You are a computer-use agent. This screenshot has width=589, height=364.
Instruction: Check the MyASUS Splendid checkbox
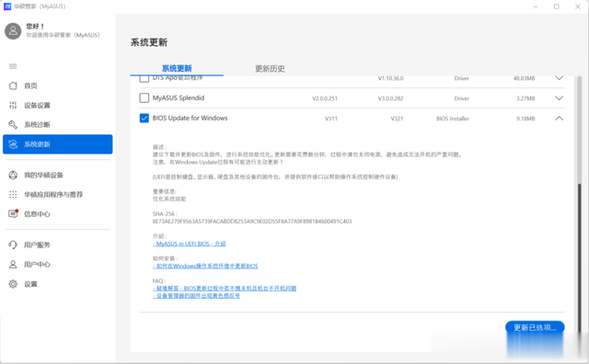[144, 98]
